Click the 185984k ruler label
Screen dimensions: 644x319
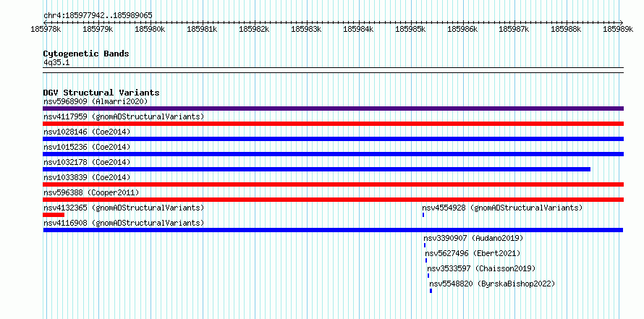click(359, 29)
